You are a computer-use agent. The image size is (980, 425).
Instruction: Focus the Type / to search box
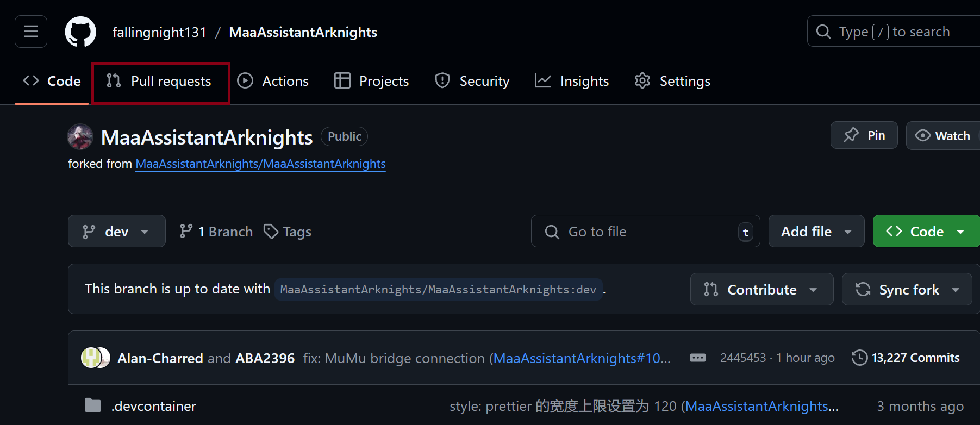894,32
